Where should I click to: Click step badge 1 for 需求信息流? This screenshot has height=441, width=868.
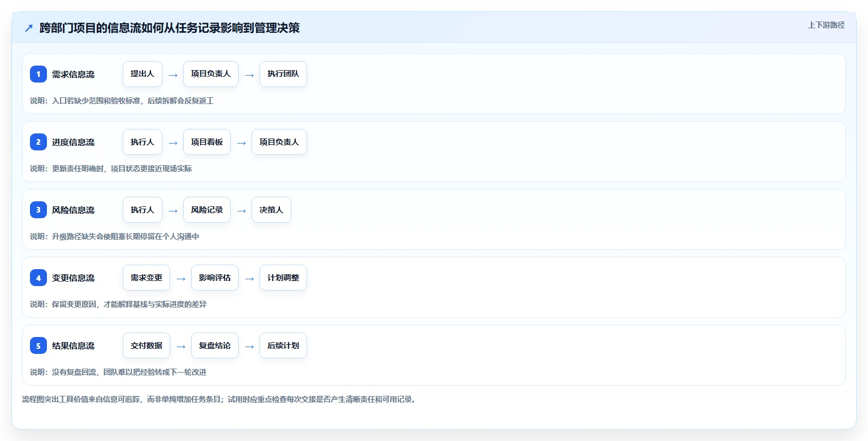(38, 74)
